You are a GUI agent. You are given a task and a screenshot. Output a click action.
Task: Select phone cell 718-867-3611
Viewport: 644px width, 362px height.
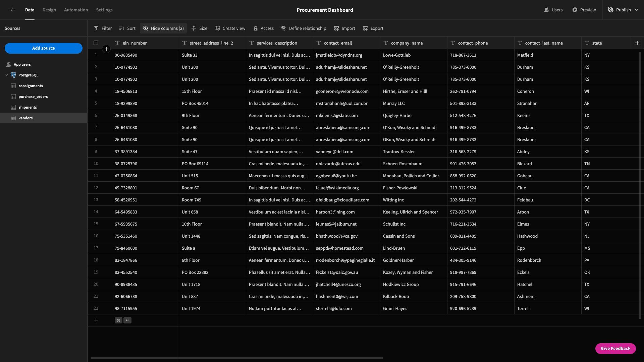pyautogui.click(x=481, y=55)
